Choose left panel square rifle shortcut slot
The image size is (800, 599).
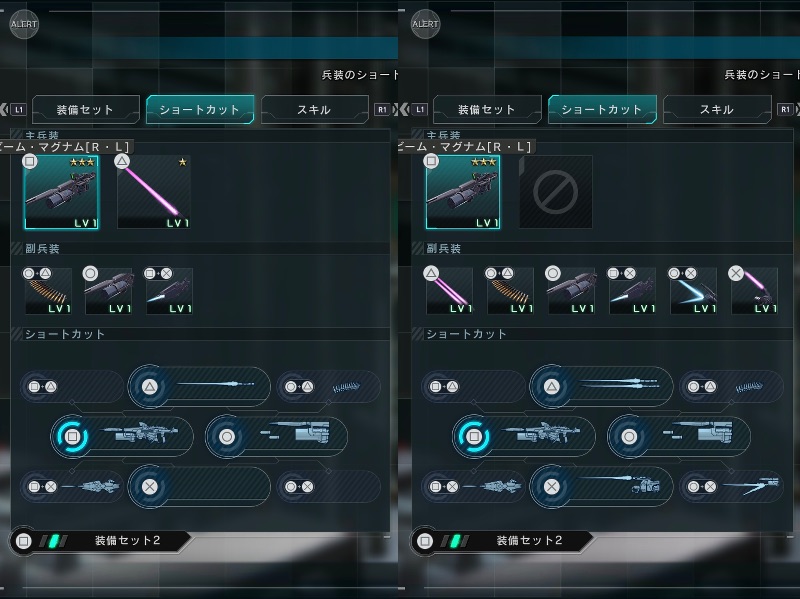tap(122, 436)
